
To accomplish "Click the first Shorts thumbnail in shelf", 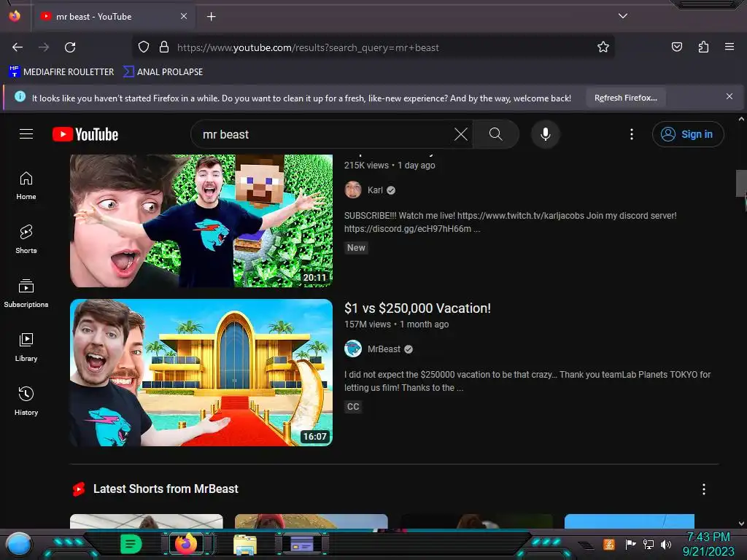I will [146, 521].
